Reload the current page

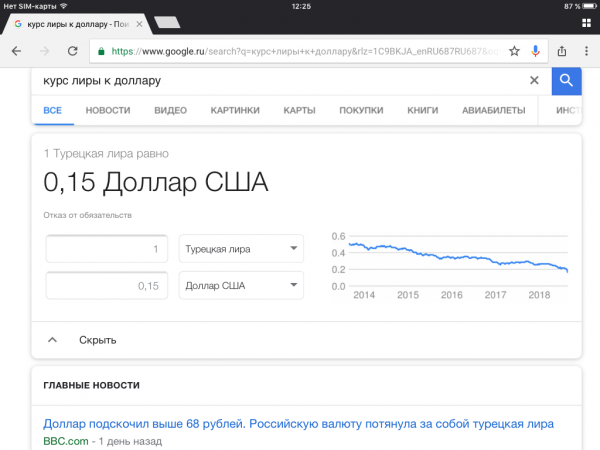point(72,50)
